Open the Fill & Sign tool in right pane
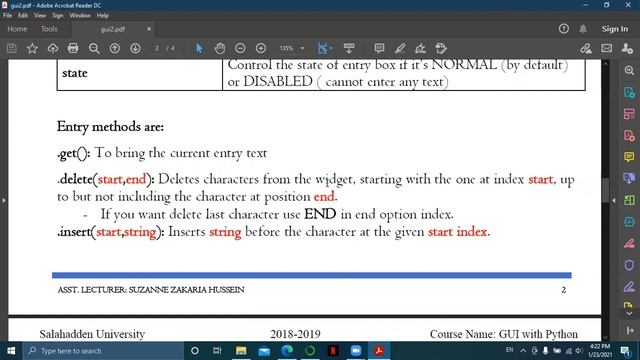This screenshot has width=640, height=360. (629, 287)
